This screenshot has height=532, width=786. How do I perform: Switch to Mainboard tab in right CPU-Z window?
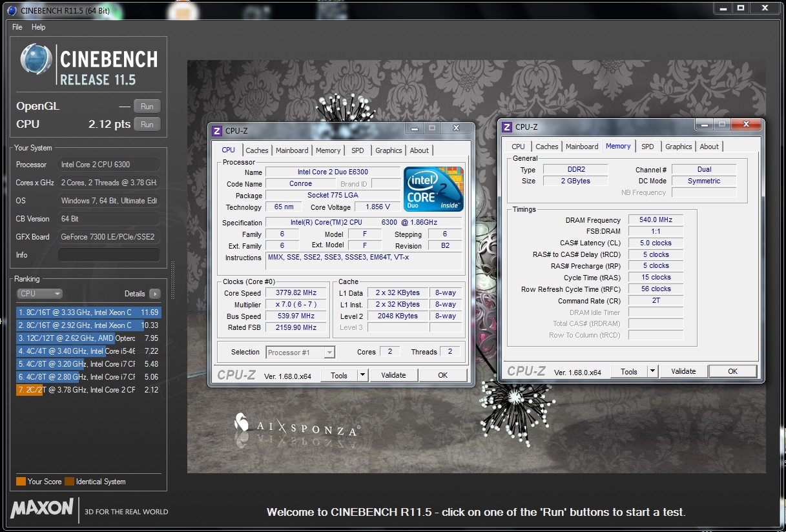582,147
